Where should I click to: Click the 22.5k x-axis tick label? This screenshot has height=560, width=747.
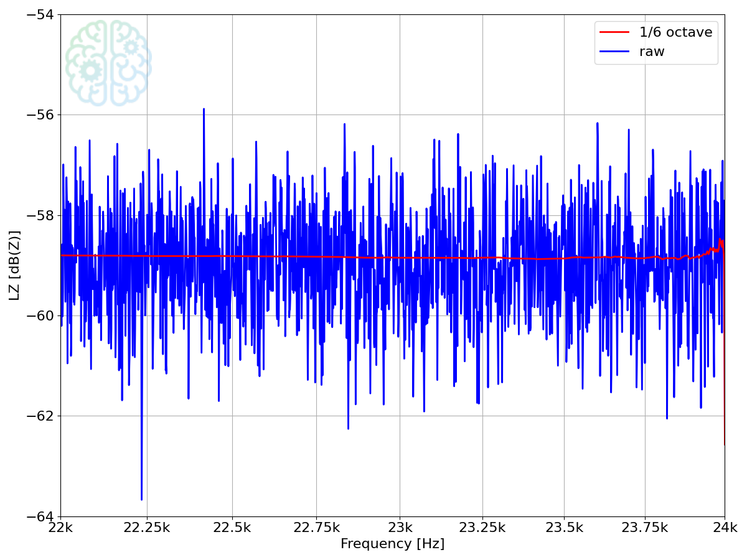pyautogui.click(x=232, y=528)
